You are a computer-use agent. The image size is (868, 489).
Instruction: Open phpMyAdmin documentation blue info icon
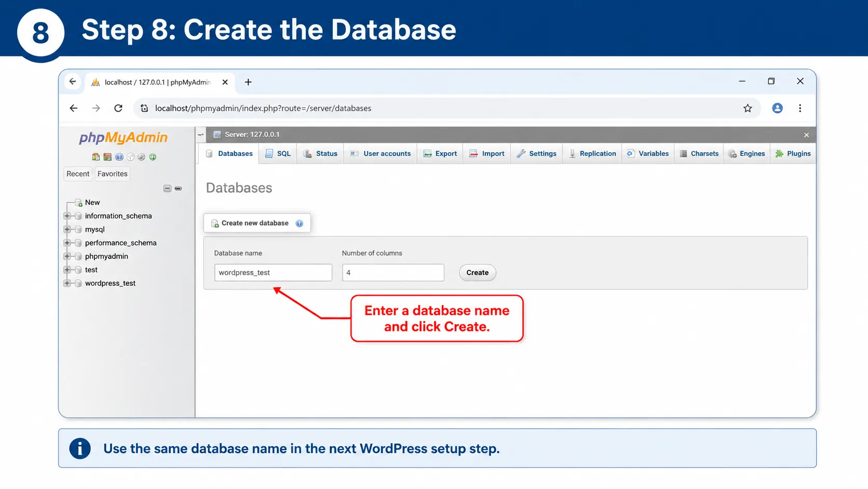pos(119,157)
